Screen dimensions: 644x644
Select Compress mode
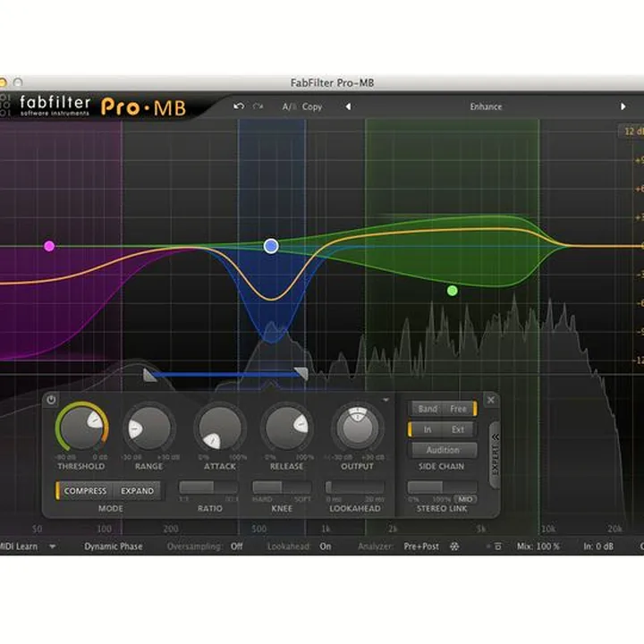pyautogui.click(x=85, y=491)
